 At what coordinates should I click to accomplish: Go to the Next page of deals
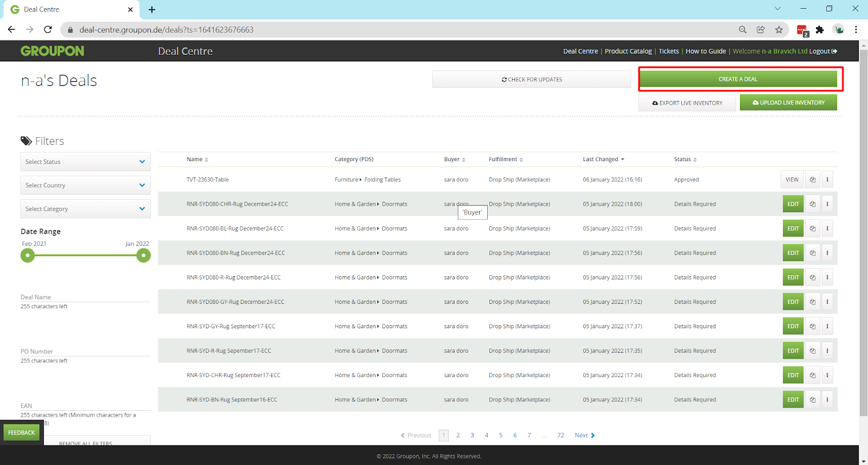pos(585,435)
